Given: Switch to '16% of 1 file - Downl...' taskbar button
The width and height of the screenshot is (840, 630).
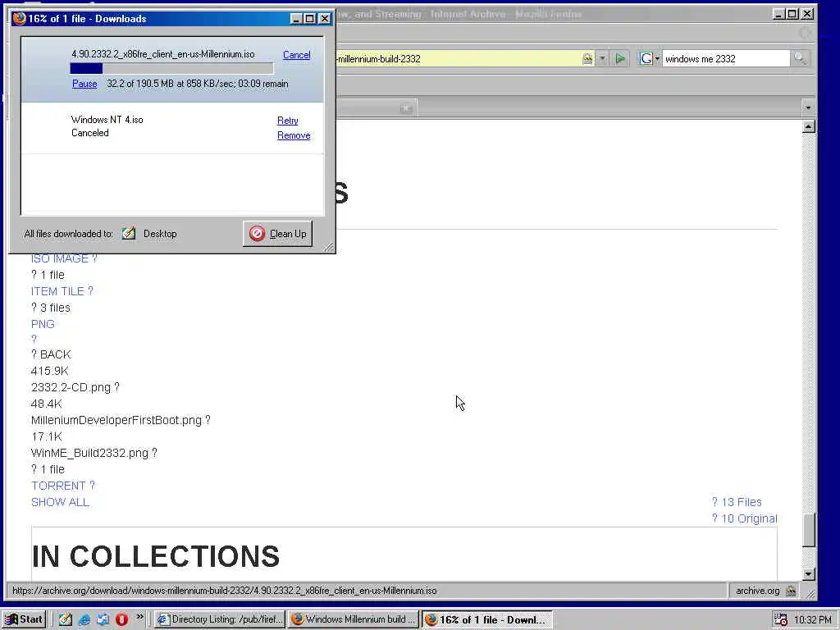Looking at the screenshot, I should pyautogui.click(x=486, y=619).
